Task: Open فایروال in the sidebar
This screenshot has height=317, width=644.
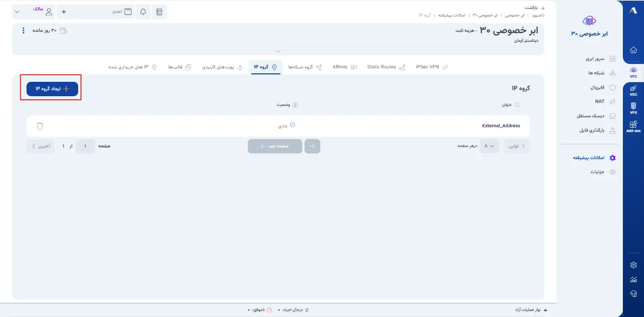Action: coord(602,87)
